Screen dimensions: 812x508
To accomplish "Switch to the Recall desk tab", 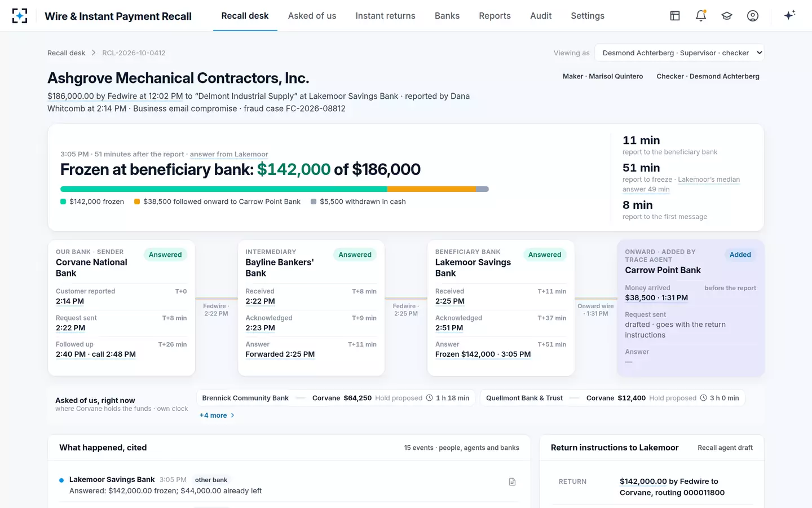I will pyautogui.click(x=245, y=16).
